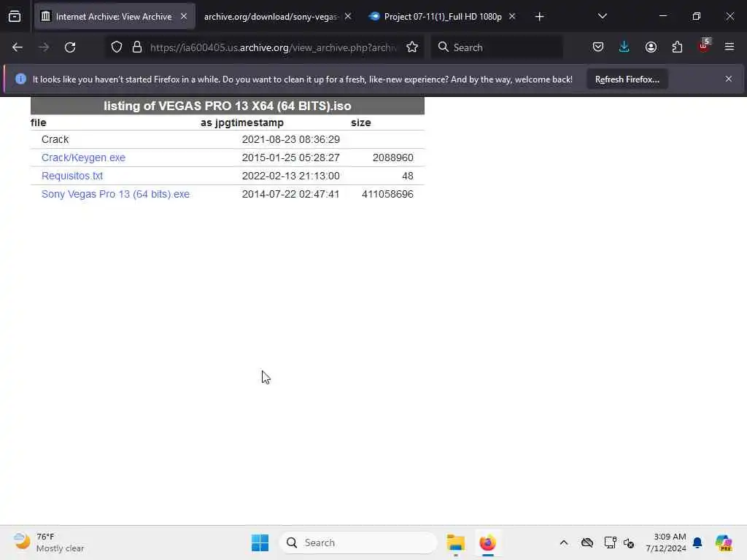747x560 pixels.
Task: Open the Firefox View icon
Action: click(15, 17)
